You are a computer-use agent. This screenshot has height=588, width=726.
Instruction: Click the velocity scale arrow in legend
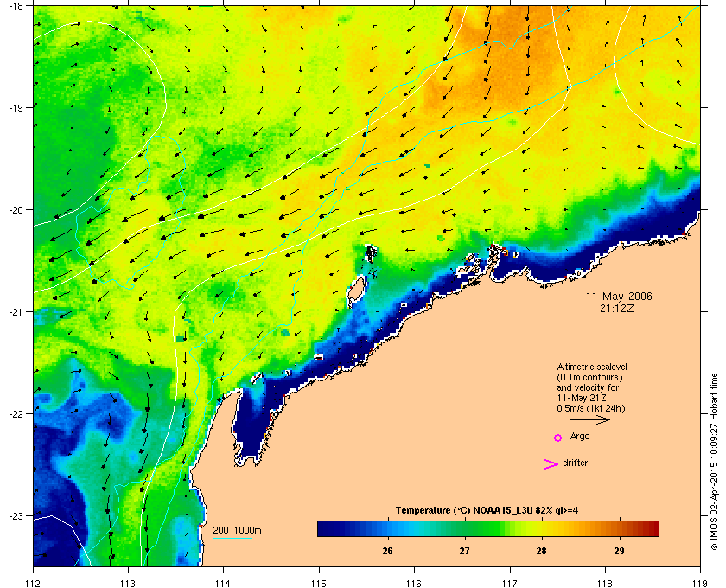(589, 420)
